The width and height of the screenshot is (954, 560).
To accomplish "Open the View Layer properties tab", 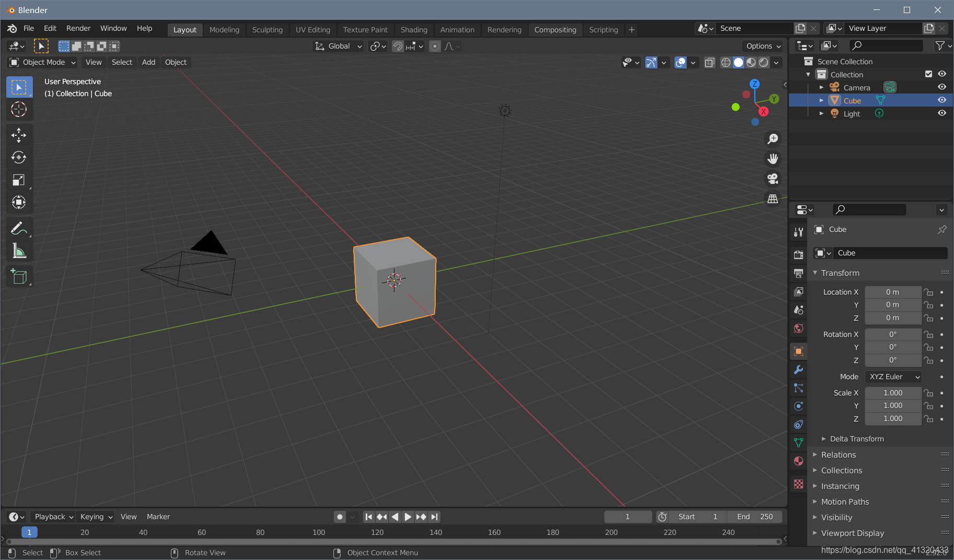I will (x=798, y=291).
